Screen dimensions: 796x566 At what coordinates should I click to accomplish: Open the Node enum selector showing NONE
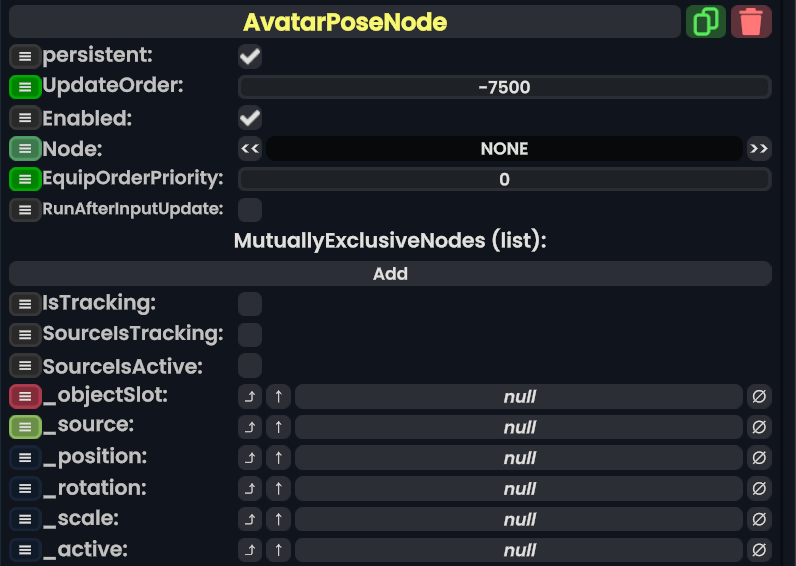tap(504, 149)
